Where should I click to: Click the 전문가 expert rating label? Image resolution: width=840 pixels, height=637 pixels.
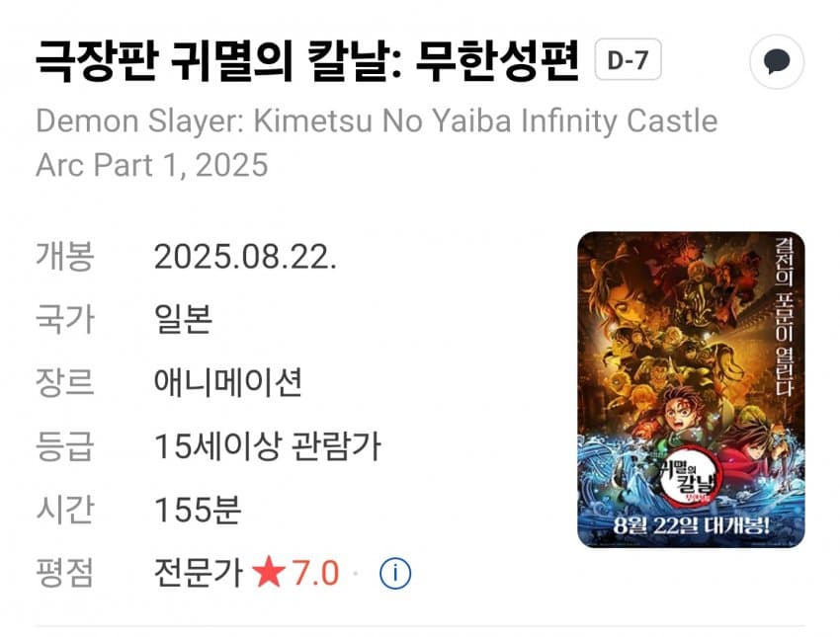pyautogui.click(x=199, y=572)
